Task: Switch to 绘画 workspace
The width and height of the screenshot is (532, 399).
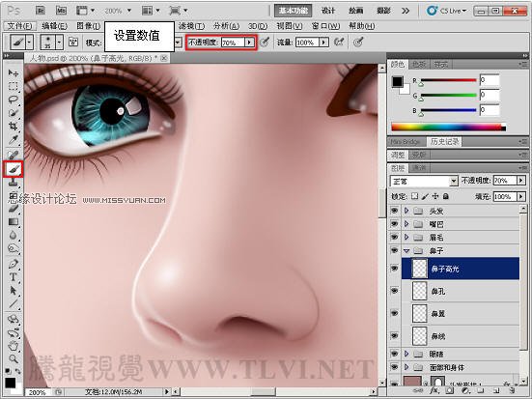Action: coord(355,11)
